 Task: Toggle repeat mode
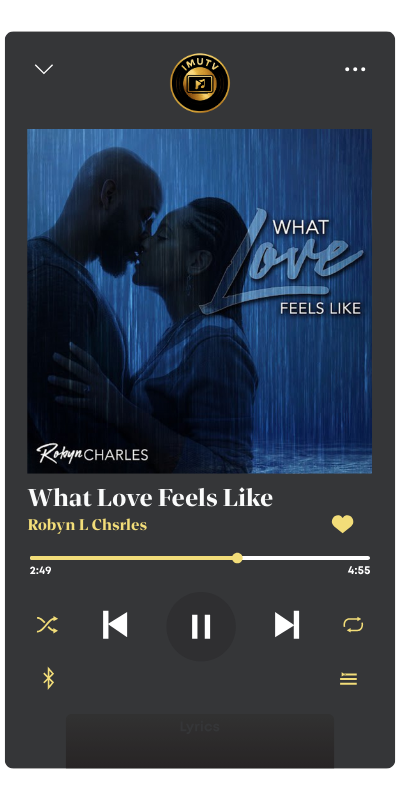click(x=353, y=624)
